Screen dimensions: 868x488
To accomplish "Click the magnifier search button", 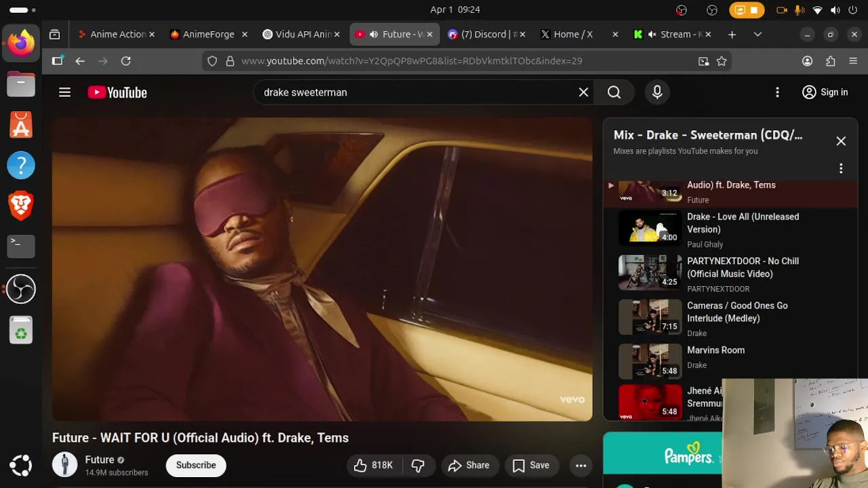I will coord(614,92).
